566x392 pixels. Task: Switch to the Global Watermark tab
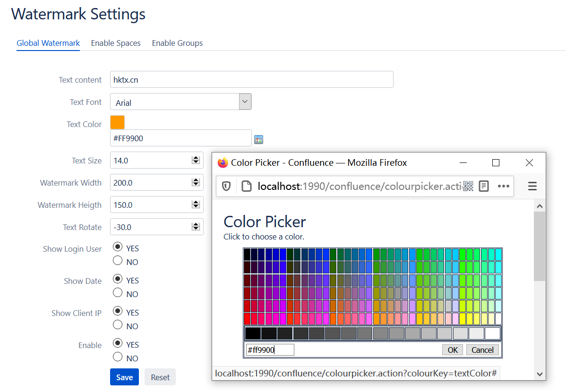[x=48, y=43]
